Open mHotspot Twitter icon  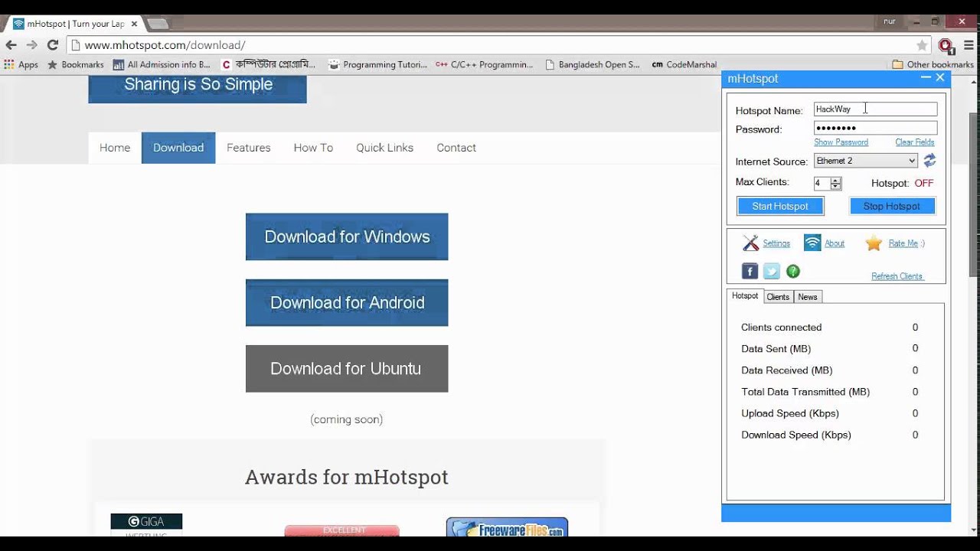[x=772, y=271]
